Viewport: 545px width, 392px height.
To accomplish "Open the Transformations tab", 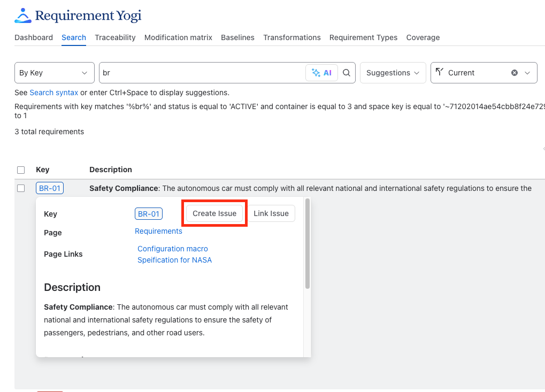I will (x=292, y=37).
